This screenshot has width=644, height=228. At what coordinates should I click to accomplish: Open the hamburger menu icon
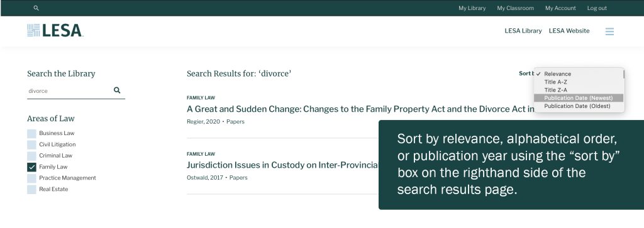pyautogui.click(x=609, y=31)
